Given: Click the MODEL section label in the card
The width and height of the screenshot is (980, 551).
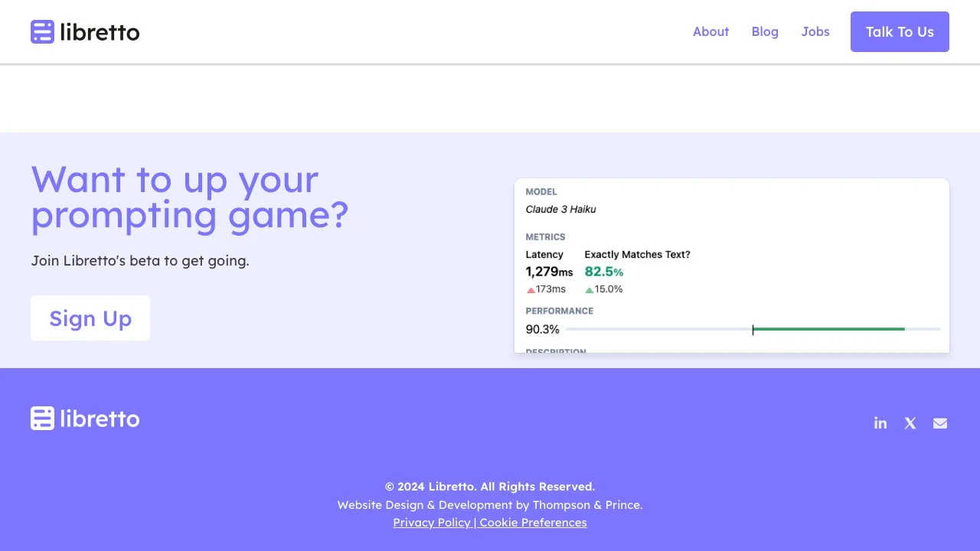Looking at the screenshot, I should click(541, 192).
